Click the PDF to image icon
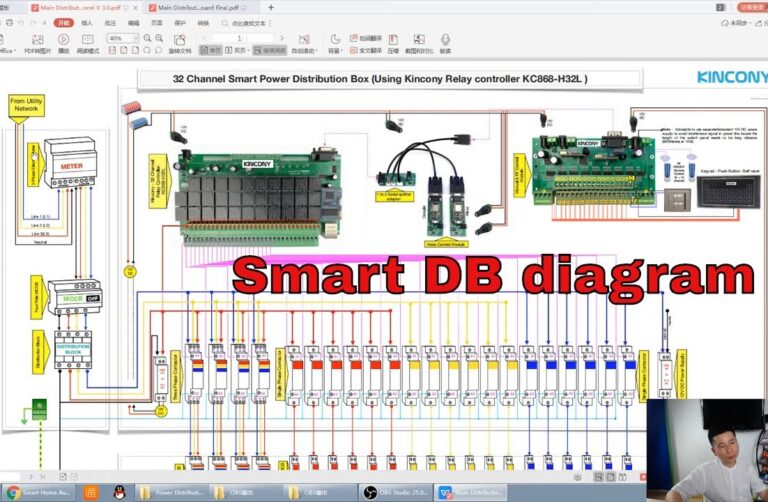This screenshot has height=502, width=768. click(x=36, y=43)
